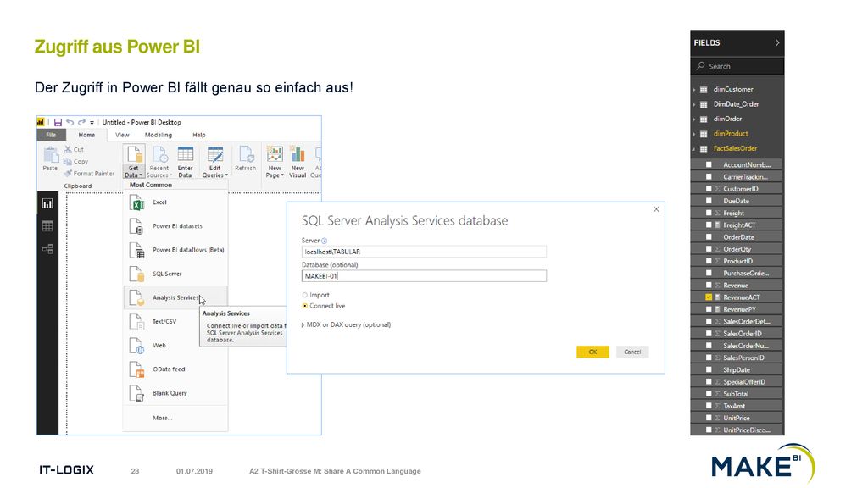Click the Redo arrow in title bar
Screen dimensions: 868x488
coord(81,122)
